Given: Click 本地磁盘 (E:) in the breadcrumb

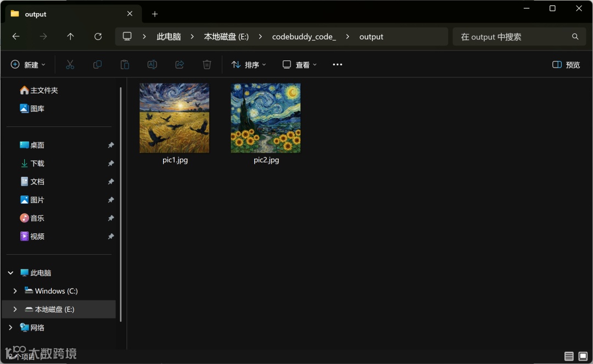Looking at the screenshot, I should click(x=226, y=37).
